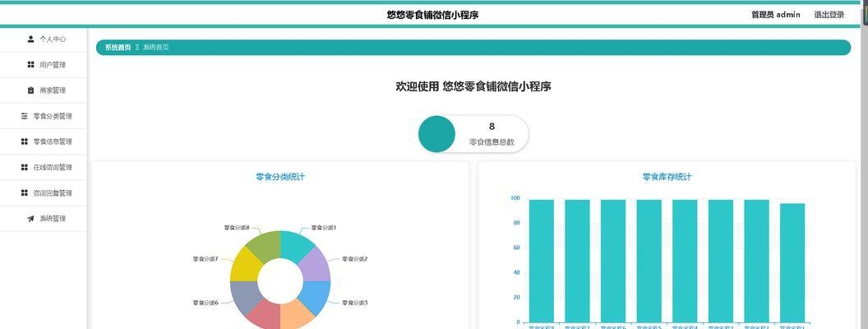Click the 零食库存统计 chart title
This screenshot has width=868, height=329.
tap(667, 177)
